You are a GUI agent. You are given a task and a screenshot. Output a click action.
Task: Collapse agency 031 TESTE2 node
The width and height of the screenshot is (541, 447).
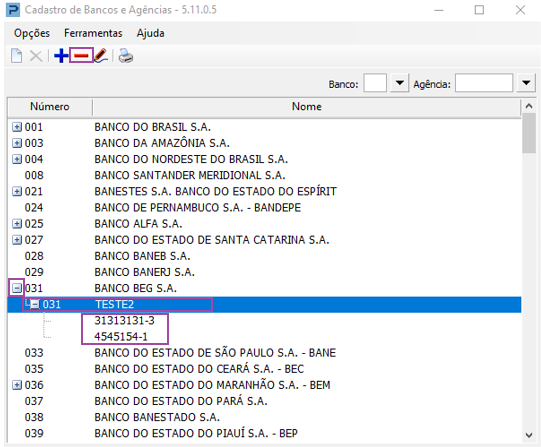click(35, 305)
